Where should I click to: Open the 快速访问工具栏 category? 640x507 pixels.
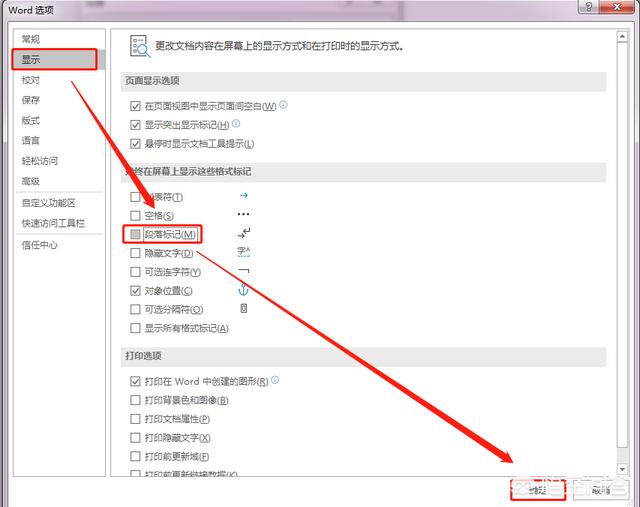[59, 223]
